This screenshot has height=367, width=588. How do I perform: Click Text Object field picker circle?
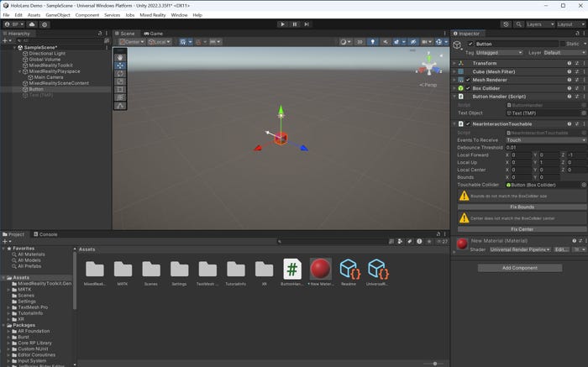click(x=584, y=113)
